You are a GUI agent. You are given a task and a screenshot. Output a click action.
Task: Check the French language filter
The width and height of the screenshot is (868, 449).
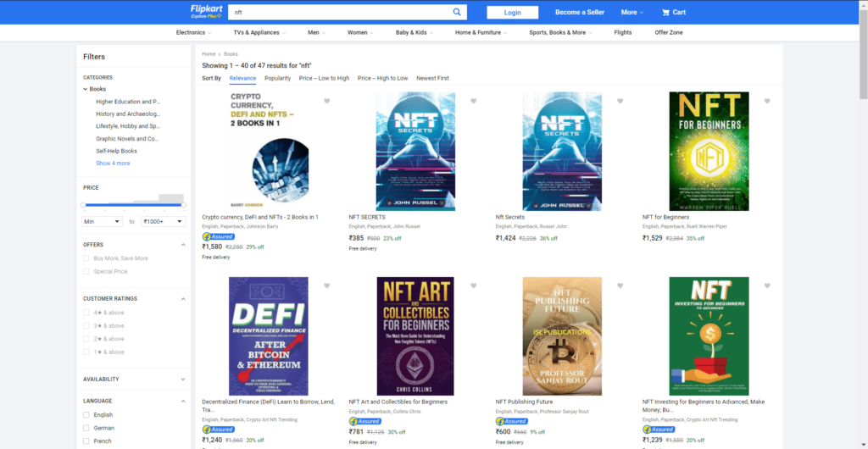coord(86,441)
